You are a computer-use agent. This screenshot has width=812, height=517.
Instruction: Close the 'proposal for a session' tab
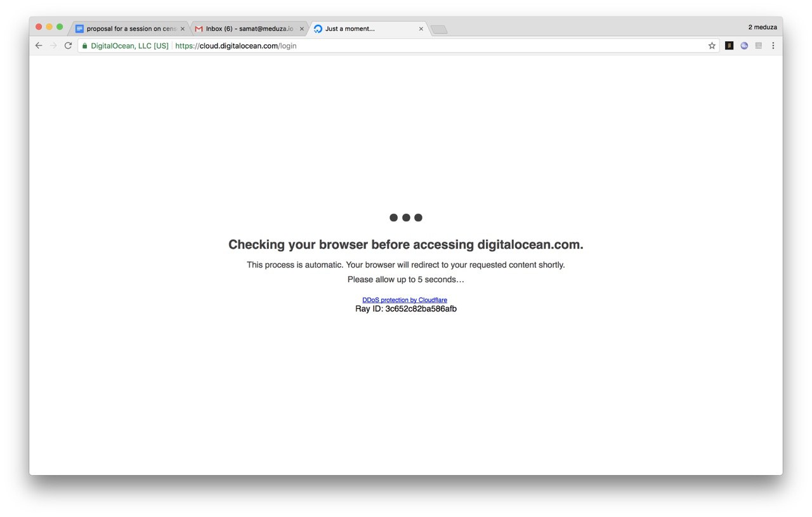click(x=183, y=29)
